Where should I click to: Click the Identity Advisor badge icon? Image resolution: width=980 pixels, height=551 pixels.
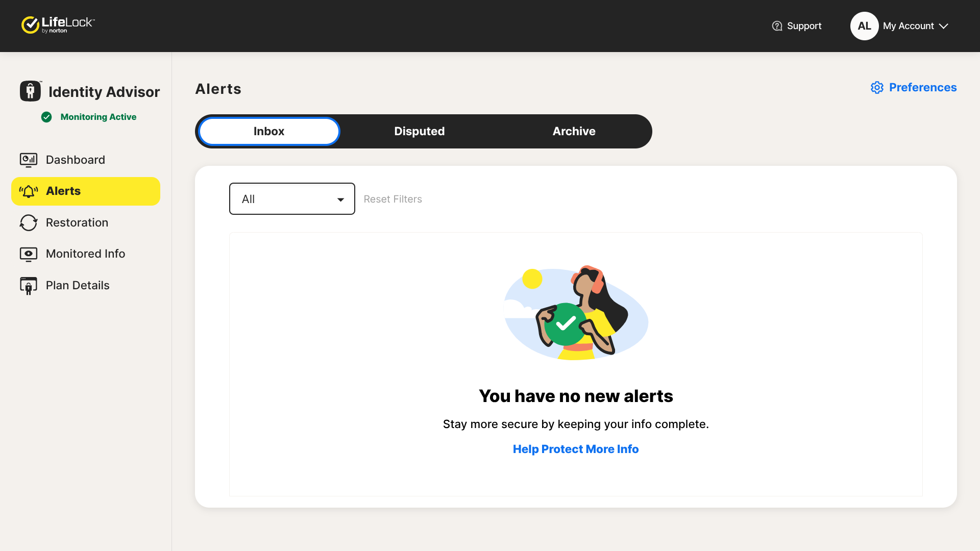pyautogui.click(x=31, y=91)
